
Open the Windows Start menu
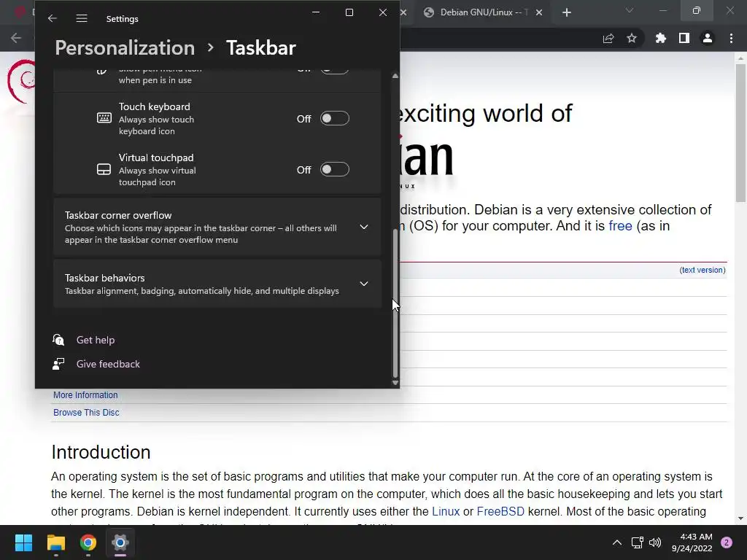[x=23, y=542]
